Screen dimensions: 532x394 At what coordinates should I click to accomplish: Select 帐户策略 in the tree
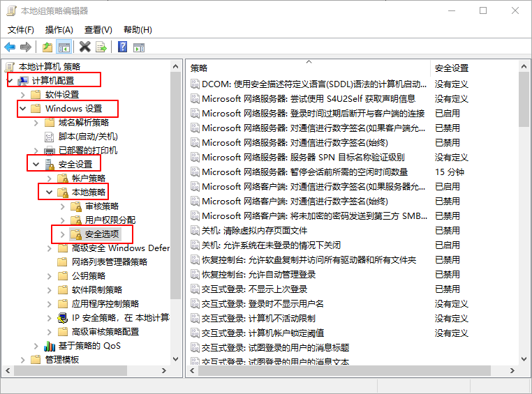click(89, 178)
